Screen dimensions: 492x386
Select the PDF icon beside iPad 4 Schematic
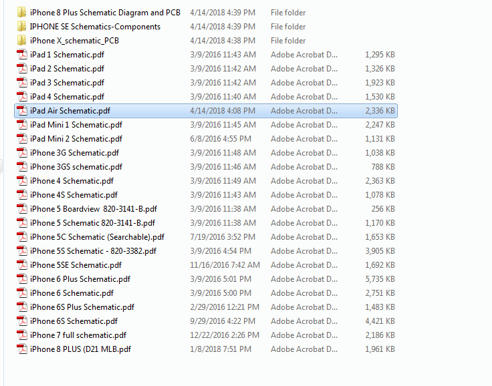tap(22, 97)
